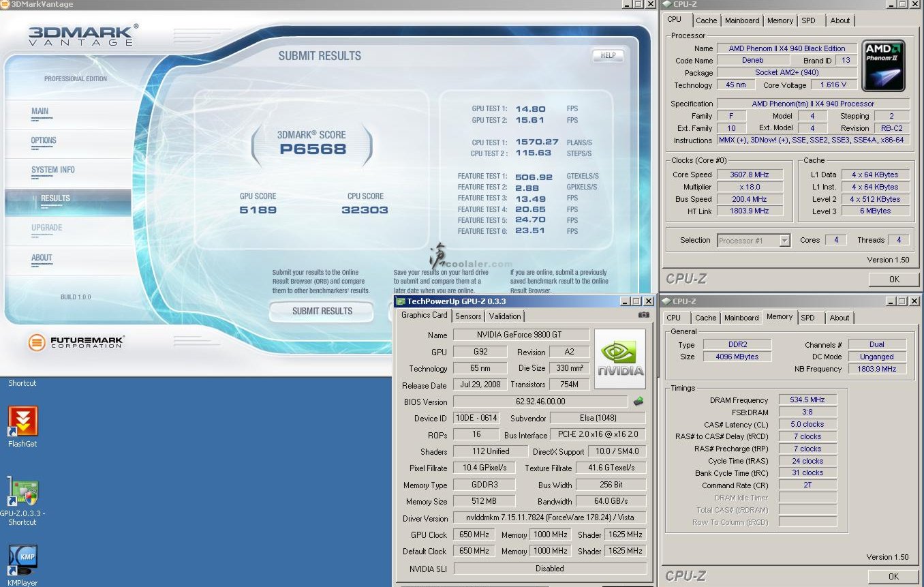
Task: Switch to the Sensors tab in GPU-Z
Action: pyautogui.click(x=468, y=316)
